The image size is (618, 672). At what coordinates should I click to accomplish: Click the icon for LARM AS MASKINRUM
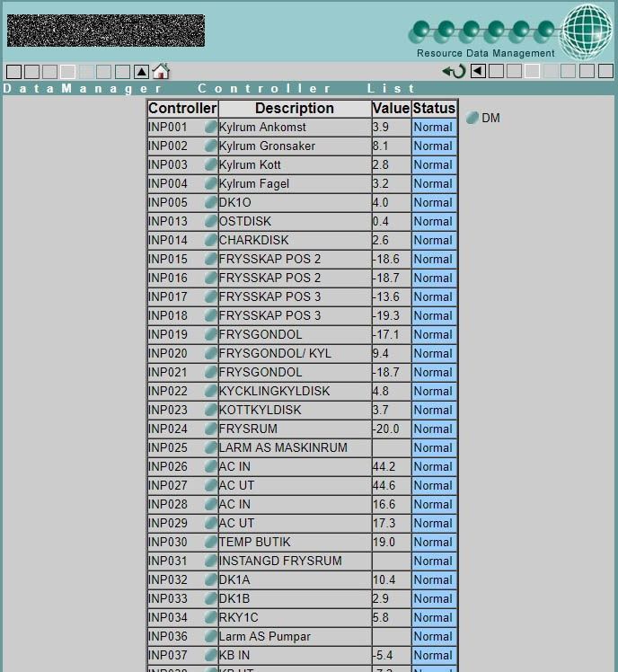(x=211, y=448)
